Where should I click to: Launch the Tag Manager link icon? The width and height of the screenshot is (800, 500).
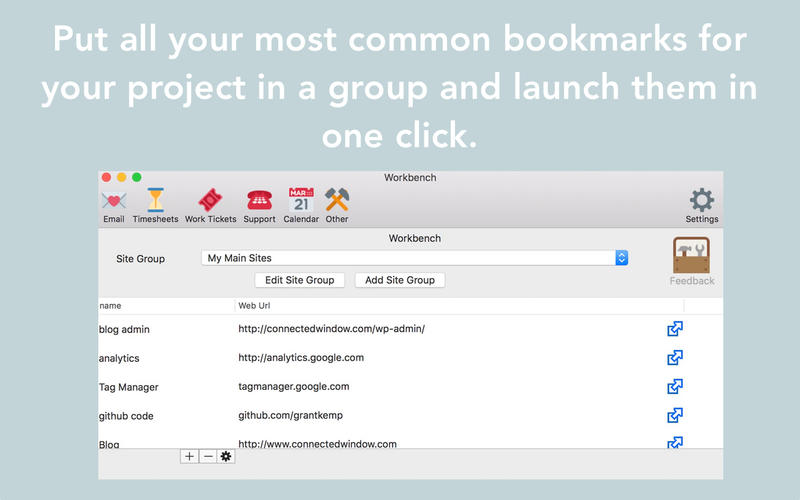[x=675, y=386]
